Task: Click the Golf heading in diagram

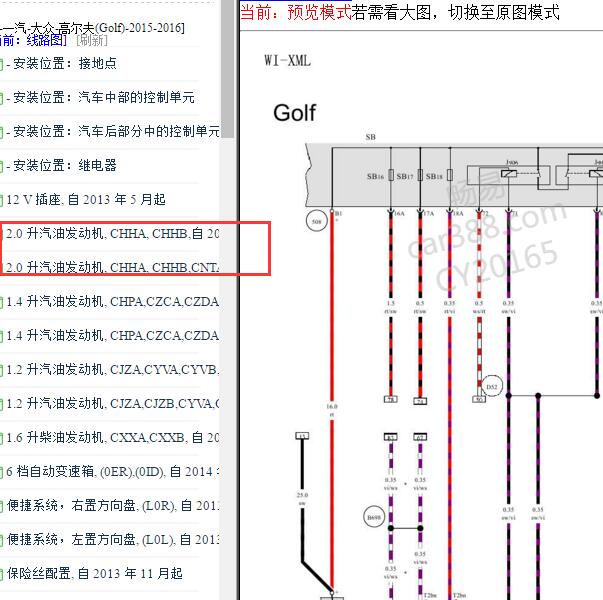Action: (x=295, y=113)
